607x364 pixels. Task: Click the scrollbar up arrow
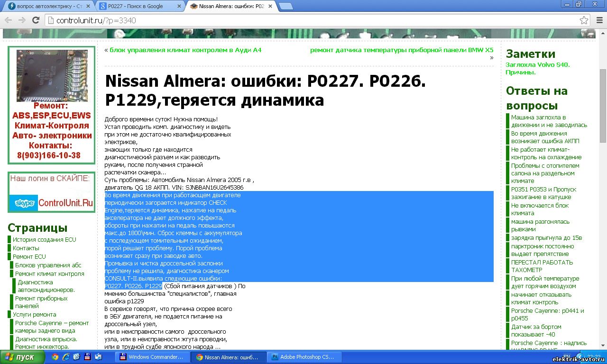(x=603, y=33)
